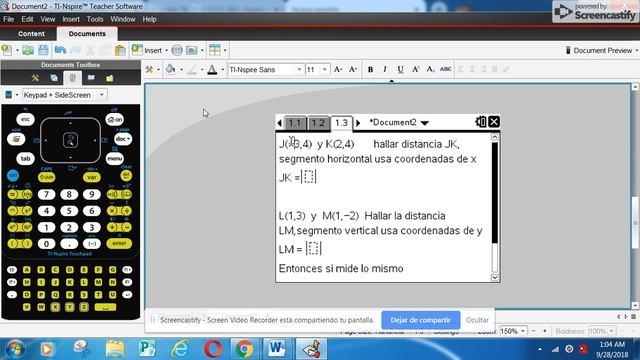Click the var key on keypad
The image size is (640, 360).
click(x=92, y=177)
